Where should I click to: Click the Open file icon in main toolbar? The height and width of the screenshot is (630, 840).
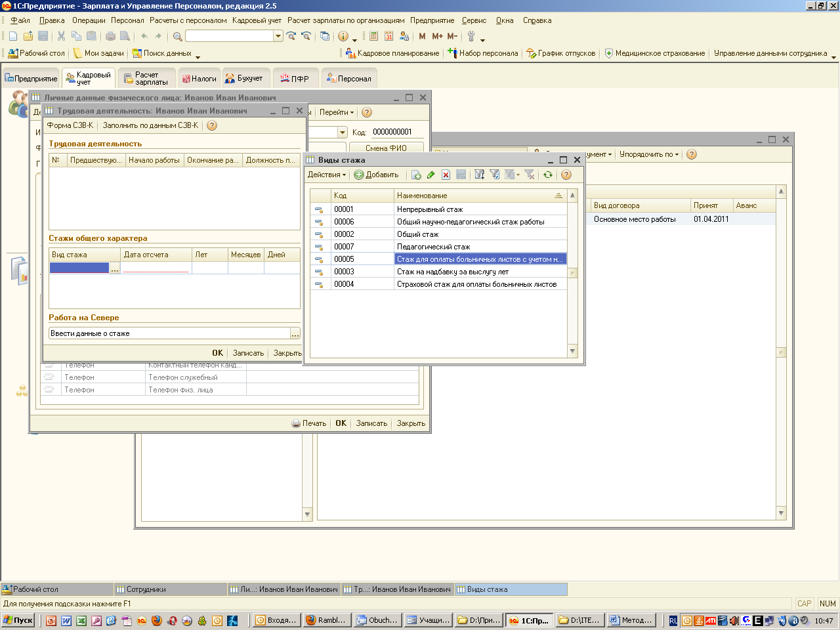28,36
